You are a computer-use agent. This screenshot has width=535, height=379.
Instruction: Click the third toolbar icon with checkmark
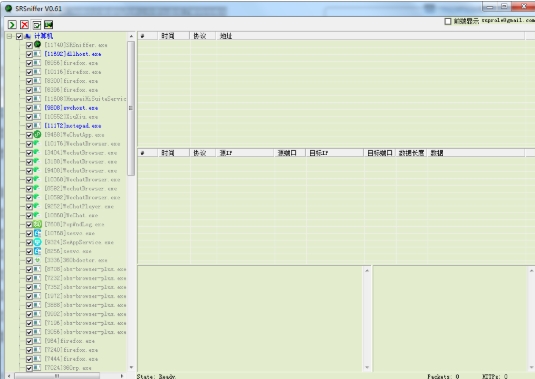click(x=37, y=25)
